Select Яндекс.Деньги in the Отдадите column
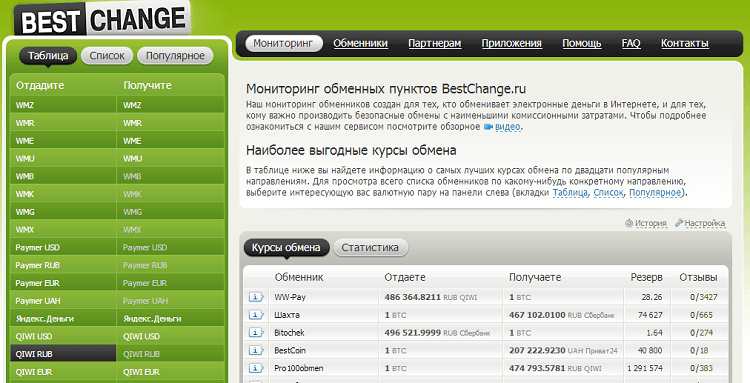The height and width of the screenshot is (383, 750). (63, 318)
